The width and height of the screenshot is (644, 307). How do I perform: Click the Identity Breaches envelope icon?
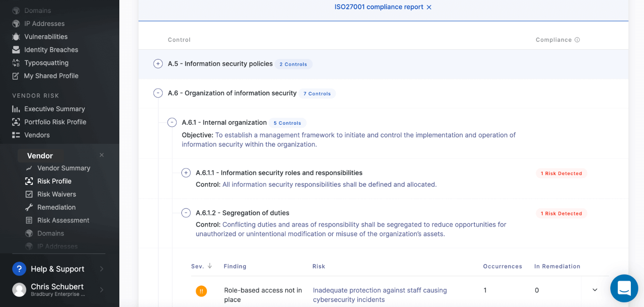[16, 50]
